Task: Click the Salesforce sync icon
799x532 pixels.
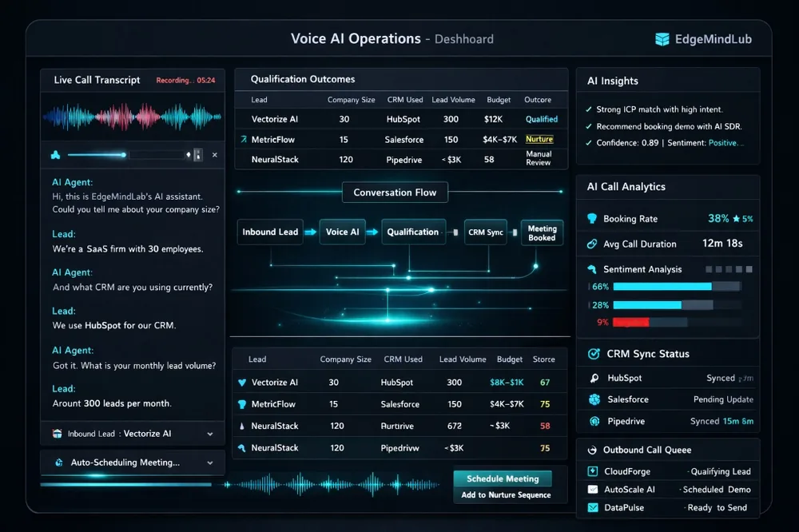Action: [594, 399]
